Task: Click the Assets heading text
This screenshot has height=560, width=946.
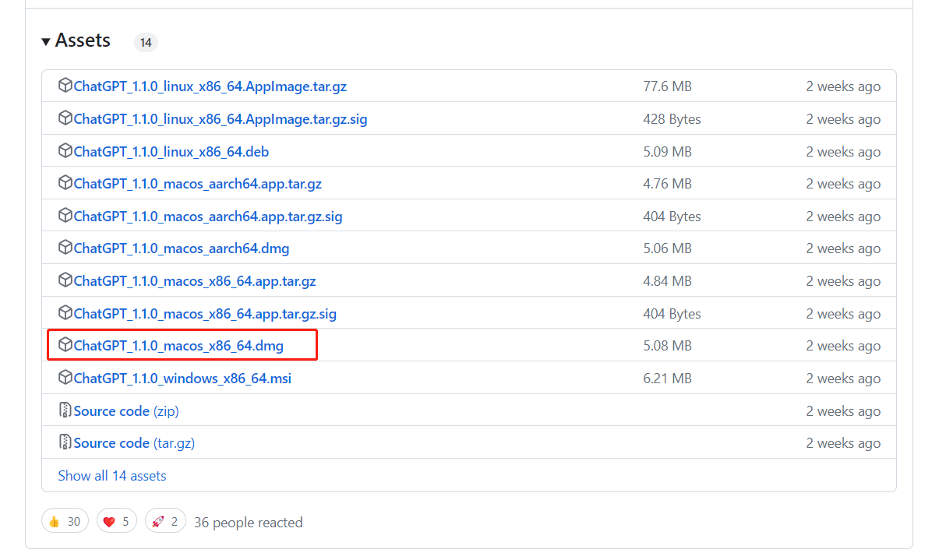Action: click(83, 41)
